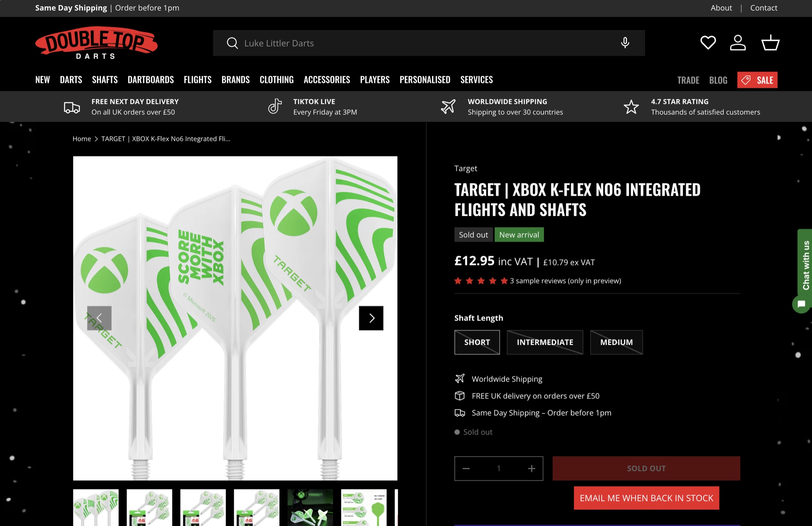Screen dimensions: 812x526
Task: Open the user account icon
Action: click(738, 43)
